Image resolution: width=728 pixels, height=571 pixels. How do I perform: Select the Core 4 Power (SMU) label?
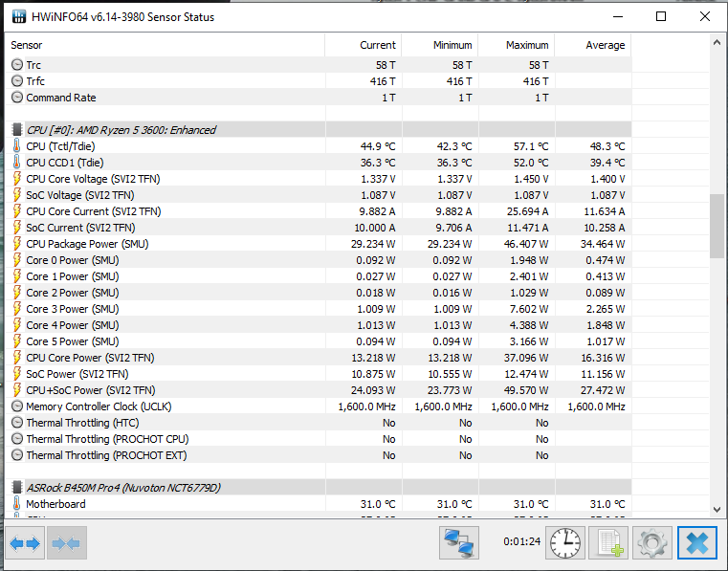click(73, 325)
